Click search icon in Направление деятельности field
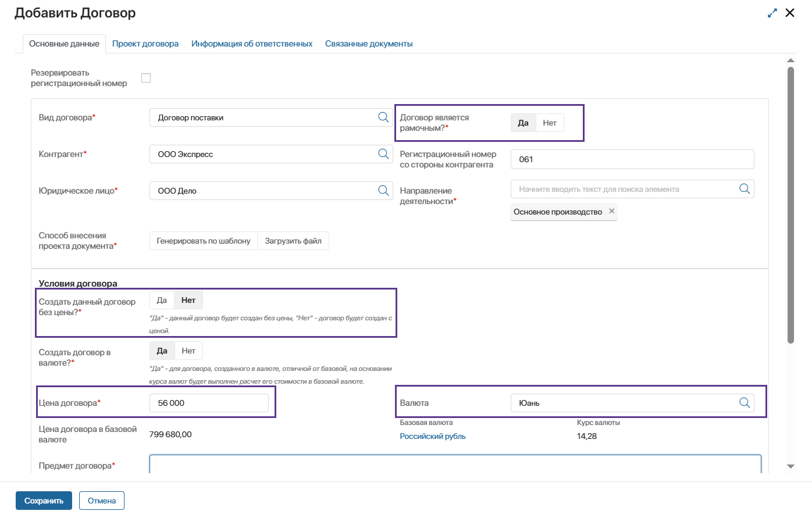The image size is (812, 518). 744,189
